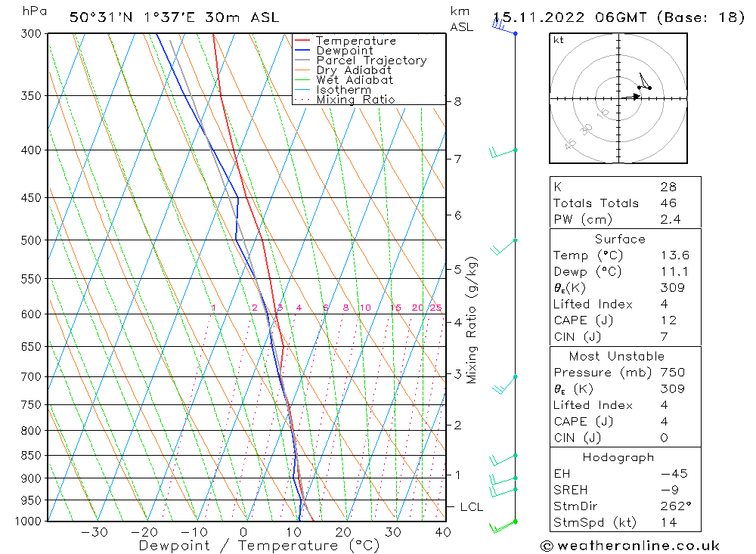Click the 1000 hPa pressure label
The width and height of the screenshot is (756, 554).
pyautogui.click(x=28, y=522)
